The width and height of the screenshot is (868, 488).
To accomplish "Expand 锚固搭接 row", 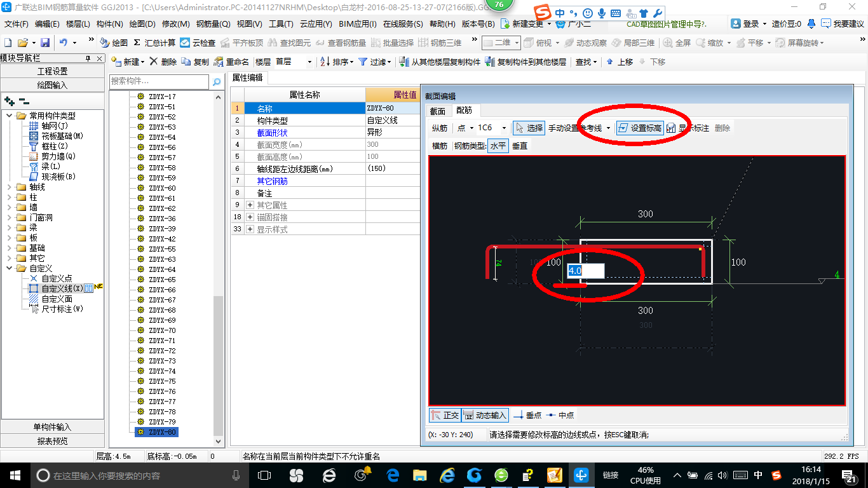I will 250,217.
